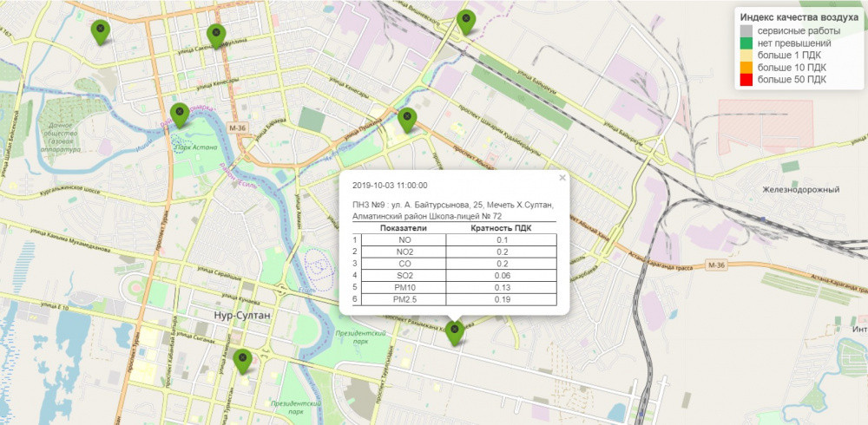Viewport: 868px width, 425px height.
Task: Click the SO2 value 0.06 cell
Action: point(501,276)
